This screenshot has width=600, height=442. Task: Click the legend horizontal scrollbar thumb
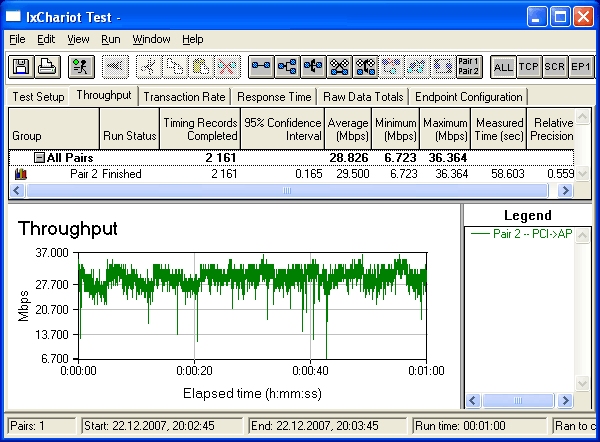tap(518, 401)
